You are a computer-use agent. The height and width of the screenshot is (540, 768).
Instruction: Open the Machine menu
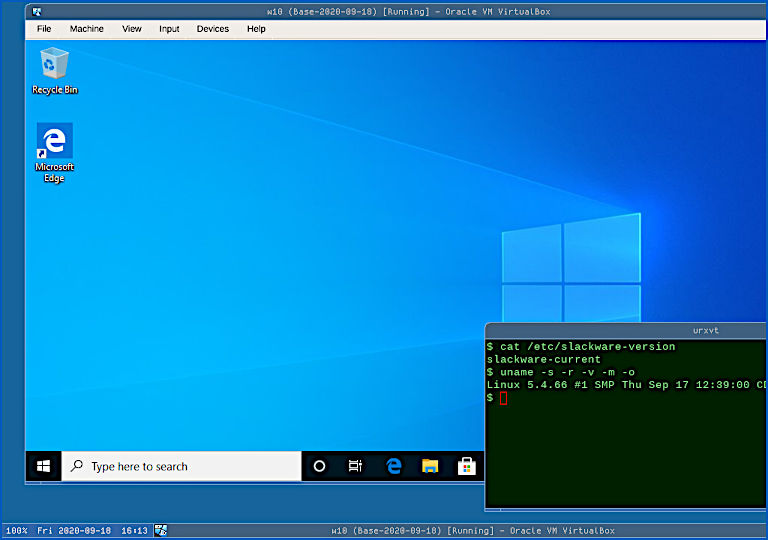pyautogui.click(x=86, y=29)
